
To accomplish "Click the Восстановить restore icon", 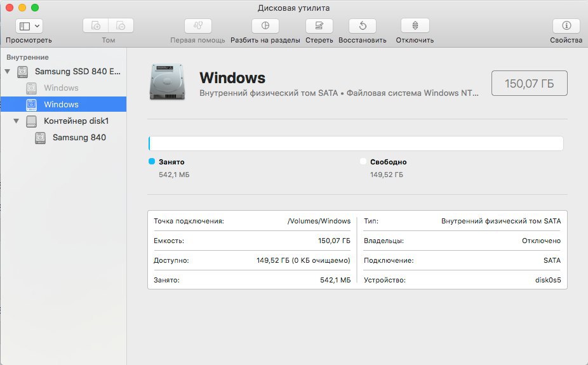I will [x=363, y=26].
